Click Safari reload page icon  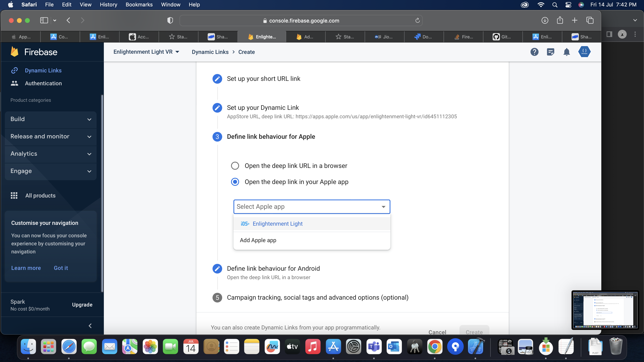[x=417, y=21]
